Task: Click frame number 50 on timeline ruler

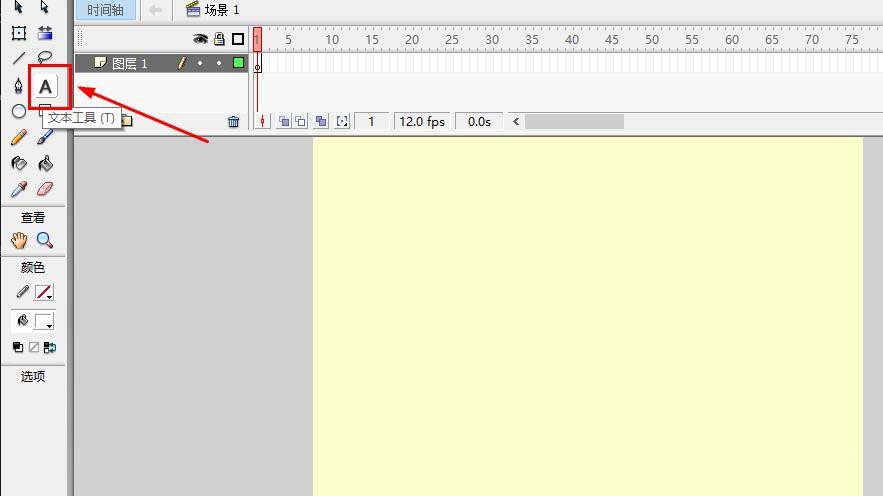Action: click(x=652, y=39)
